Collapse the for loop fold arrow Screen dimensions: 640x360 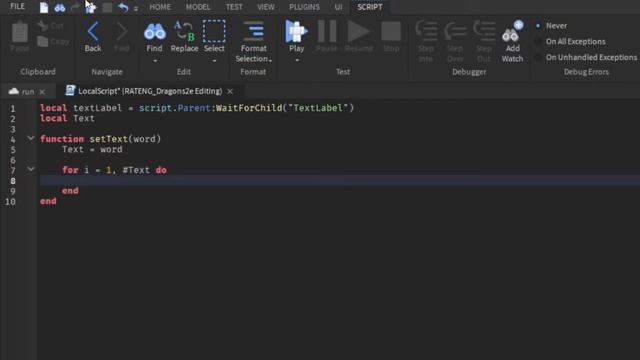point(31,169)
